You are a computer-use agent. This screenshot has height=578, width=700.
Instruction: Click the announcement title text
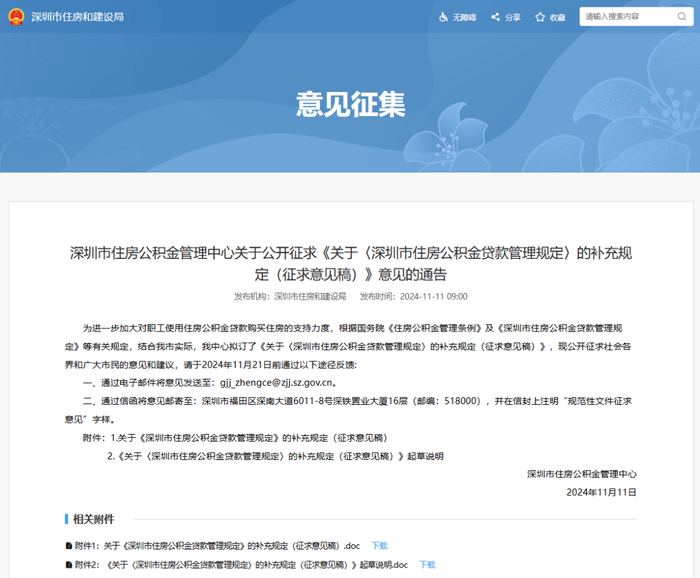[350, 263]
